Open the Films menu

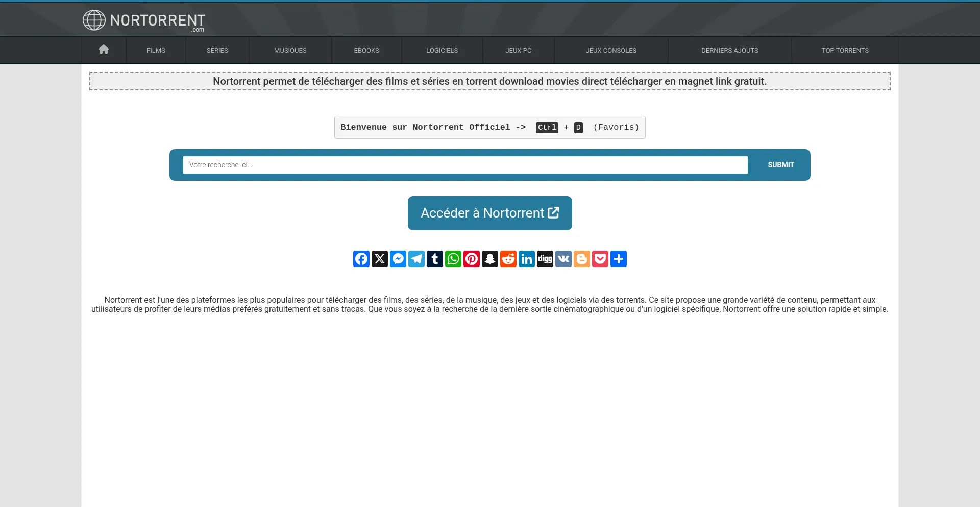click(156, 50)
